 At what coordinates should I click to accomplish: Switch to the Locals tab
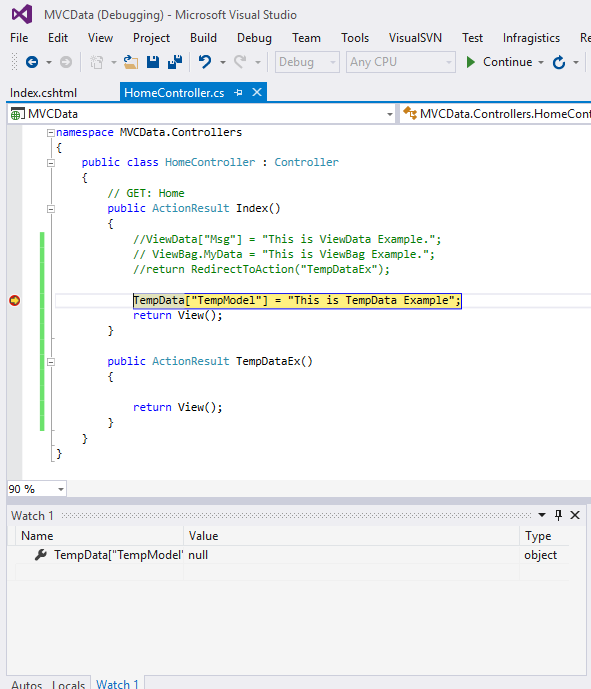tap(69, 684)
